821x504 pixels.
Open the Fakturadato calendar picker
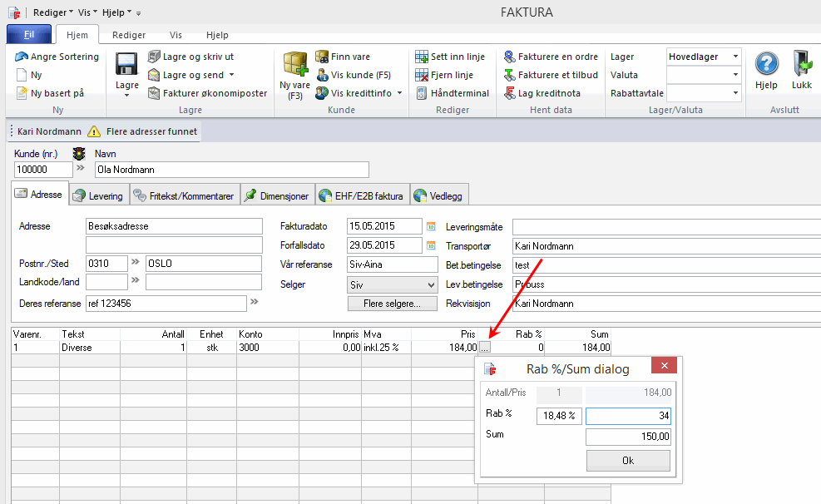[x=431, y=226]
